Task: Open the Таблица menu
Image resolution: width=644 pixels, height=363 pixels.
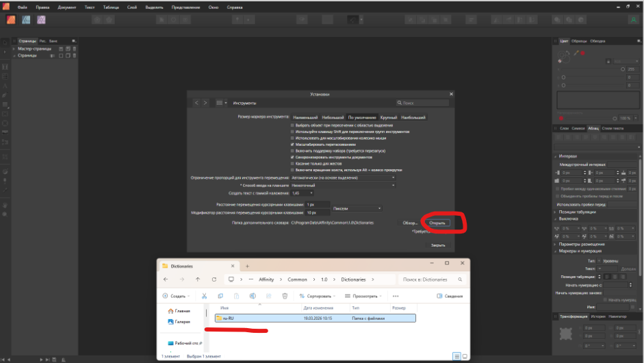Action: (x=111, y=8)
